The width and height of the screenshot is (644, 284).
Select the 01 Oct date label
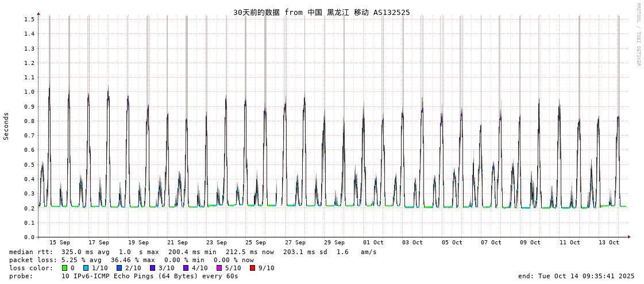pyautogui.click(x=373, y=243)
